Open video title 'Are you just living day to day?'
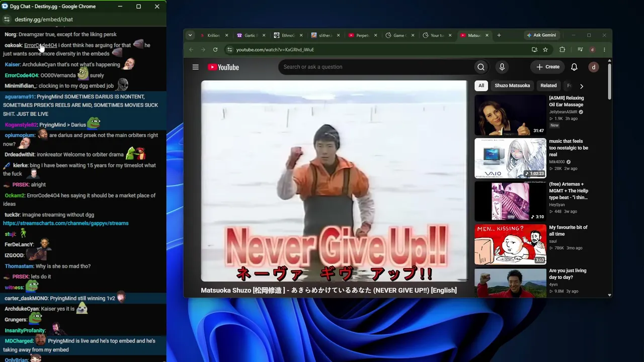644x362 pixels. point(568,274)
